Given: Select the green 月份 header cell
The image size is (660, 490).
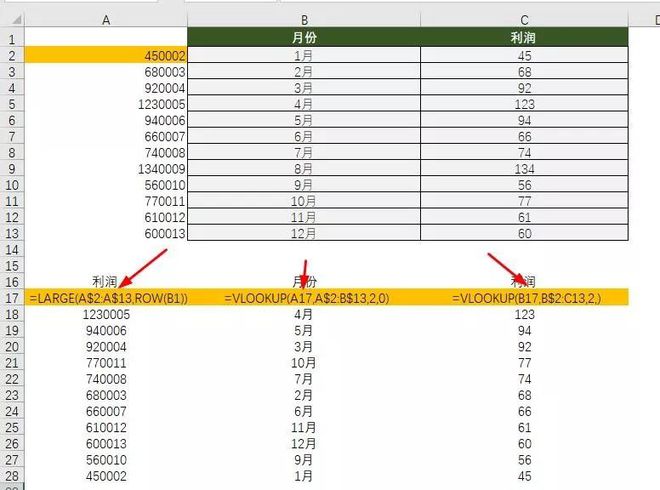Looking at the screenshot, I should tap(303, 37).
